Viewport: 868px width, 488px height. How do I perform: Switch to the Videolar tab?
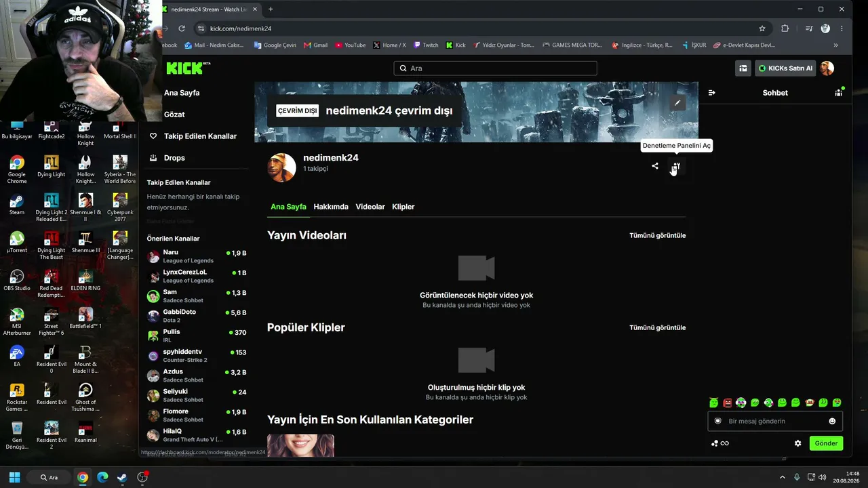[370, 207]
